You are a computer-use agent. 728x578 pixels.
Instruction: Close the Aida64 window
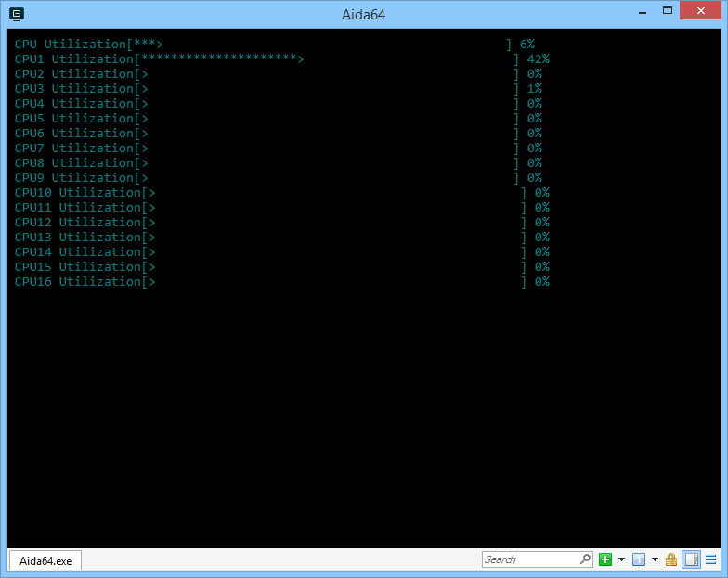[700, 11]
